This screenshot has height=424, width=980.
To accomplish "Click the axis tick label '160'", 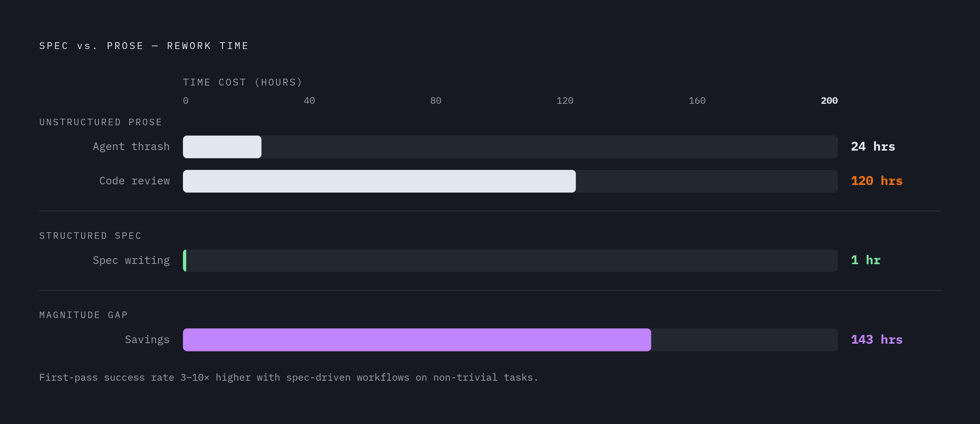I will pyautogui.click(x=697, y=101).
